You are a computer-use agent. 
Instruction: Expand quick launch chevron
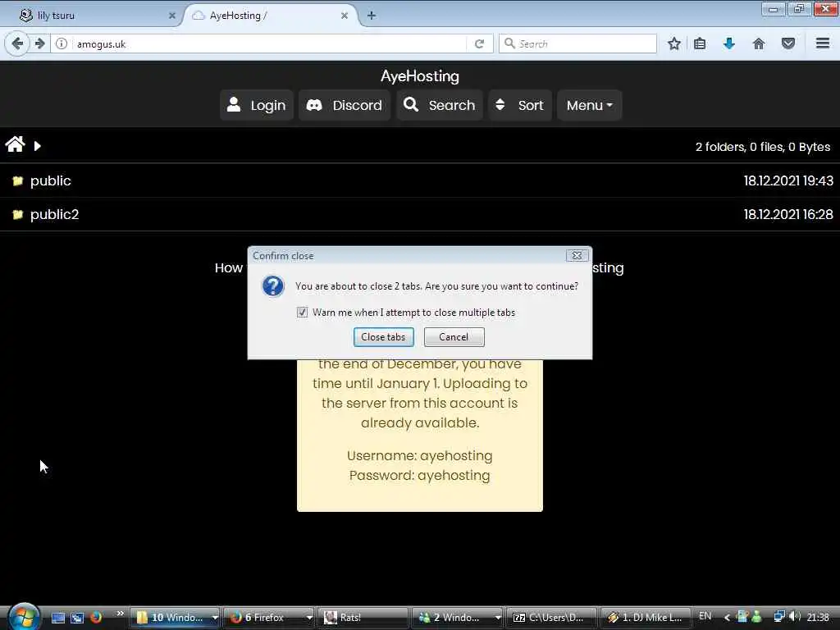pyautogui.click(x=120, y=614)
